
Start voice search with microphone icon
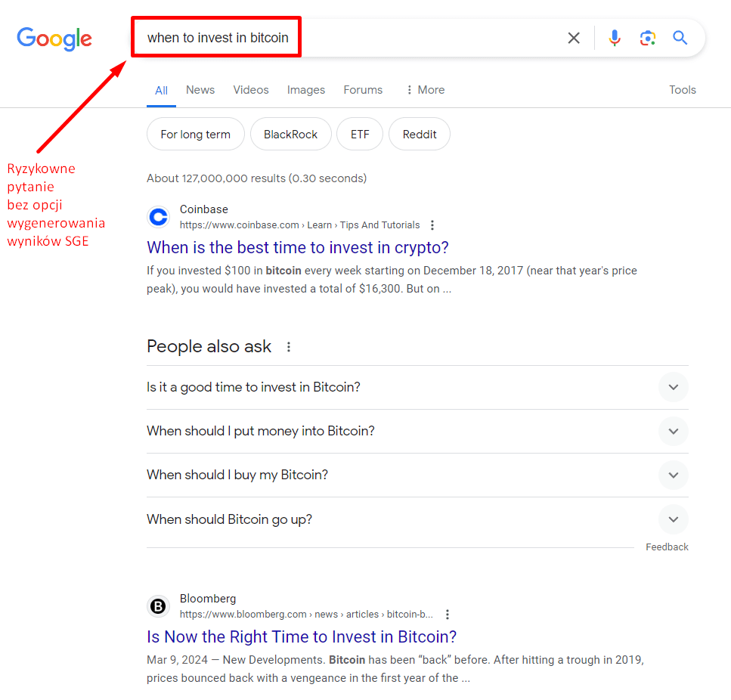tap(615, 38)
